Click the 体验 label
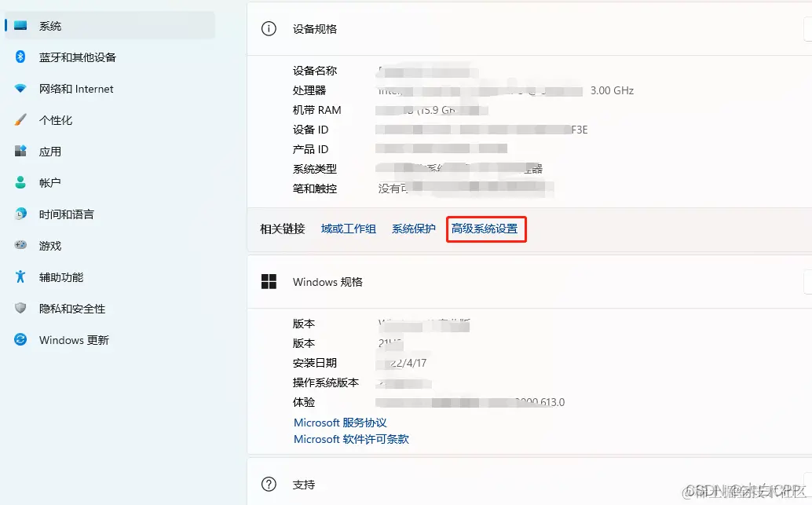 tap(304, 402)
